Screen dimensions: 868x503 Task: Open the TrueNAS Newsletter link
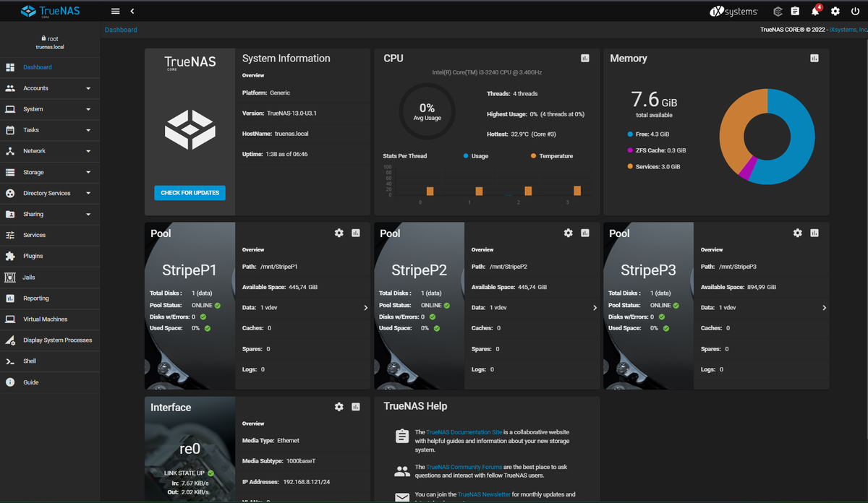point(485,494)
